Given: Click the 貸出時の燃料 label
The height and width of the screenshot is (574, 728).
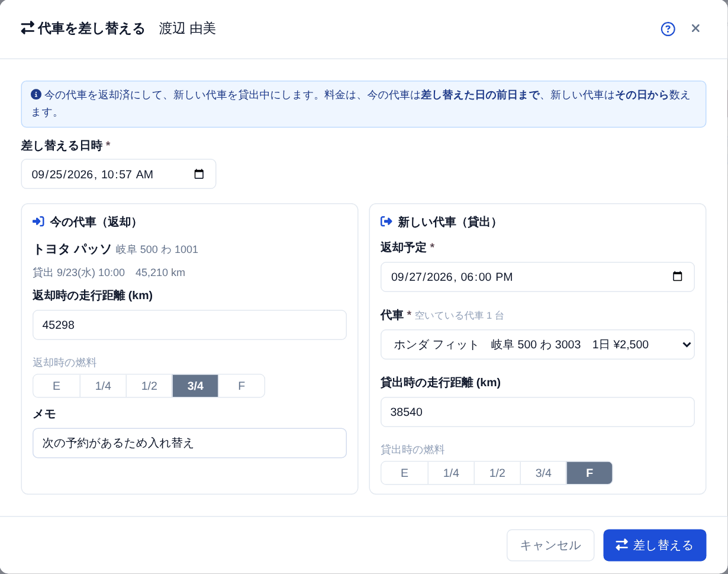Looking at the screenshot, I should pos(413,449).
